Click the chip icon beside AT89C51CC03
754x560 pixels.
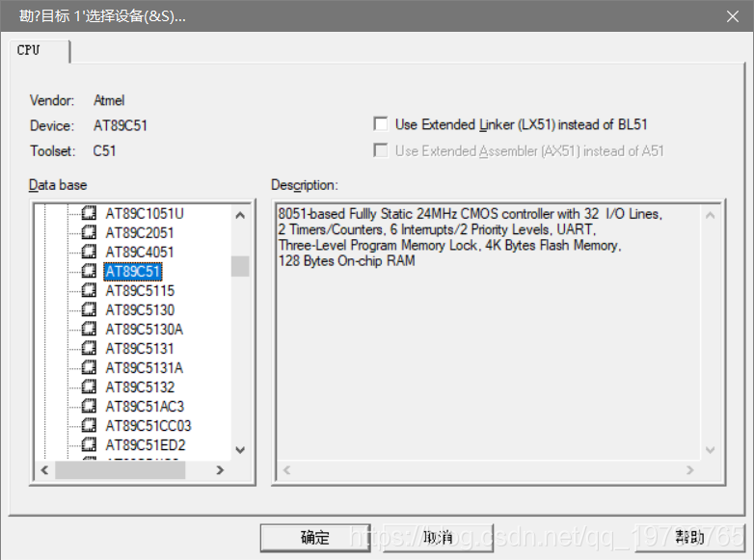click(89, 425)
